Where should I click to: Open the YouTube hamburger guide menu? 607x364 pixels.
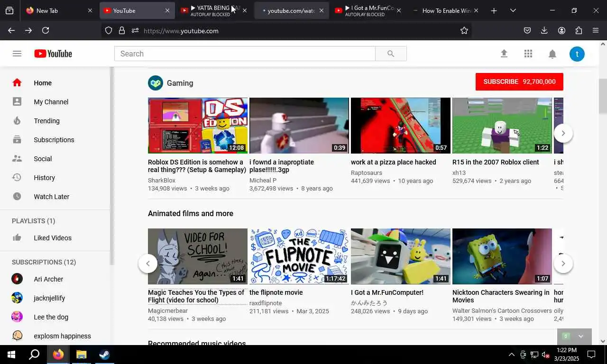(17, 54)
